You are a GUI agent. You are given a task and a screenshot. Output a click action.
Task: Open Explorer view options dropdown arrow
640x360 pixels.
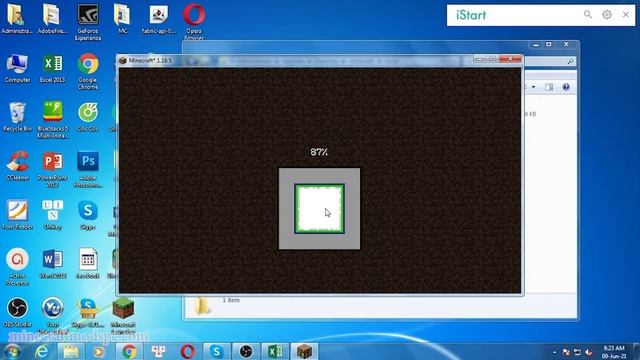click(x=533, y=87)
